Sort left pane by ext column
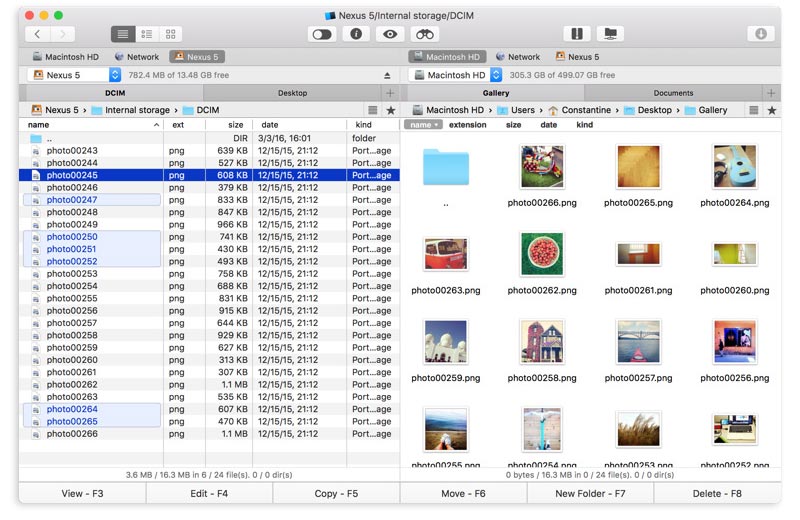The width and height of the screenshot is (800, 520). [184, 125]
